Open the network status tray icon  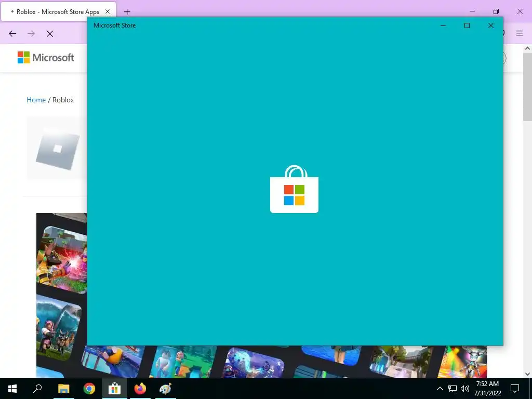(453, 389)
